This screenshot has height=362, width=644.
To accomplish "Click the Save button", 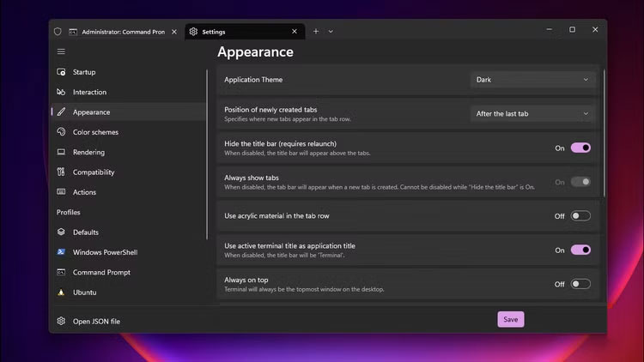I will (510, 319).
